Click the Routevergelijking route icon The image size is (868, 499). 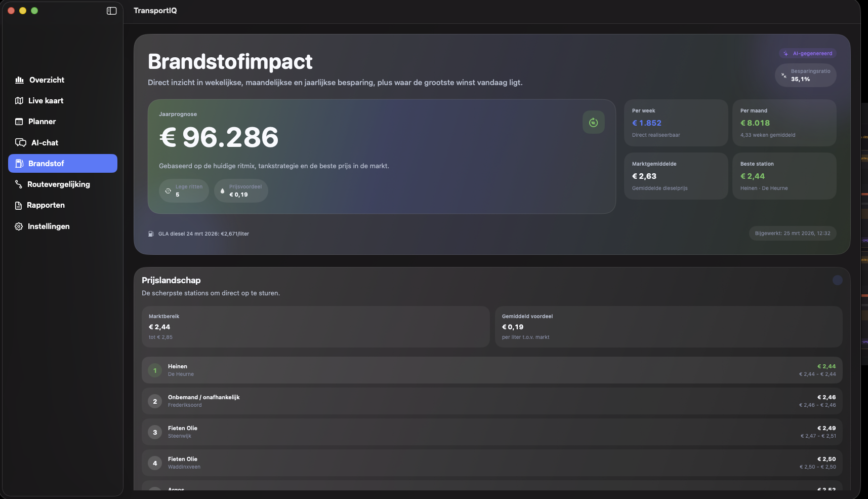[19, 184]
